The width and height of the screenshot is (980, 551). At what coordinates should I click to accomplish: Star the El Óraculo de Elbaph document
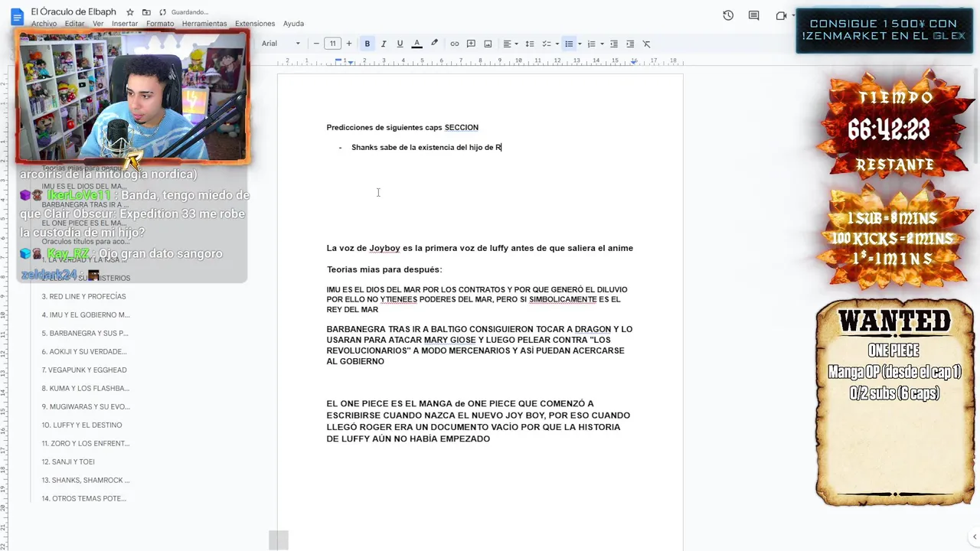point(130,12)
